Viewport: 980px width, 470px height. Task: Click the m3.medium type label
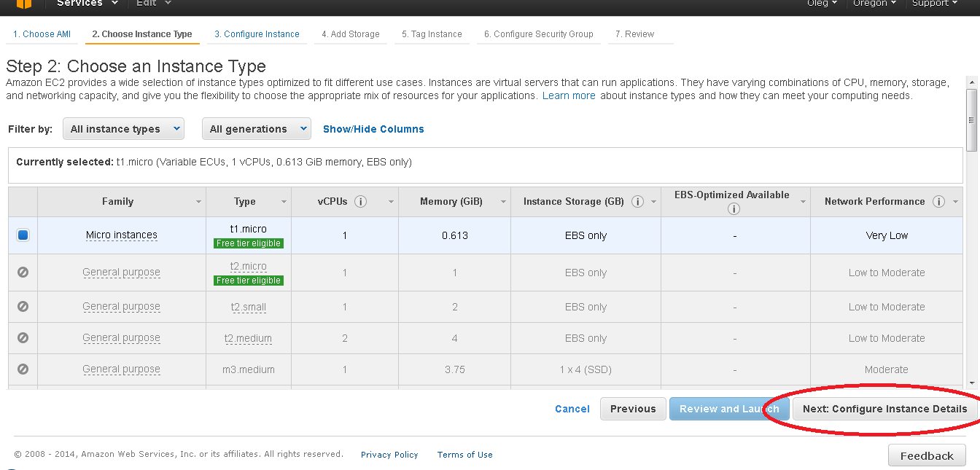pyautogui.click(x=249, y=369)
